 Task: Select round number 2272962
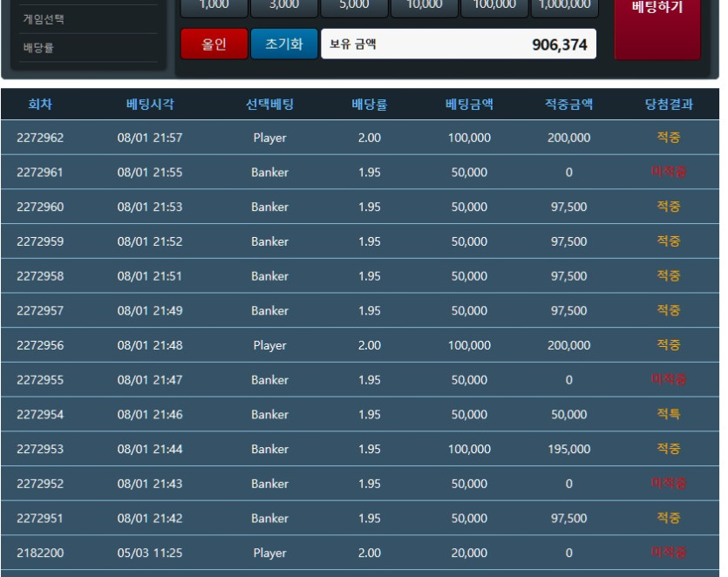[40, 138]
